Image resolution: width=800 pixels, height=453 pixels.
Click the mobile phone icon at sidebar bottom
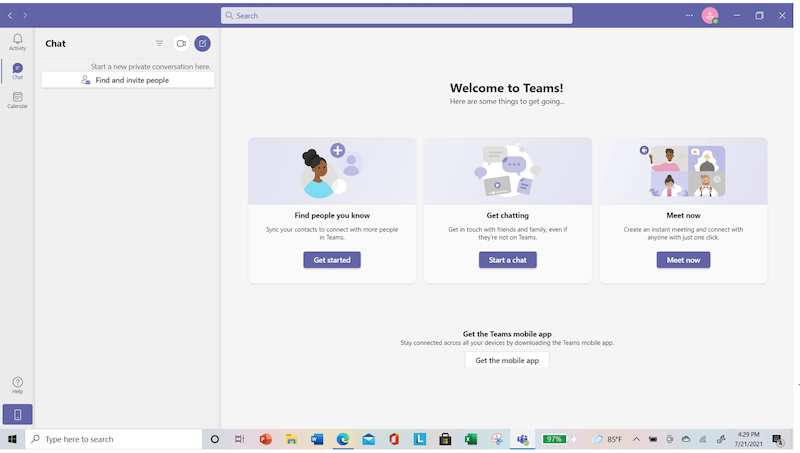(17, 414)
